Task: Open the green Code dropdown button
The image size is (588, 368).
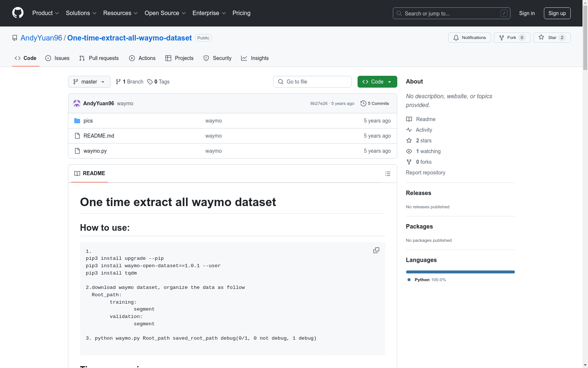Action: [x=377, y=82]
